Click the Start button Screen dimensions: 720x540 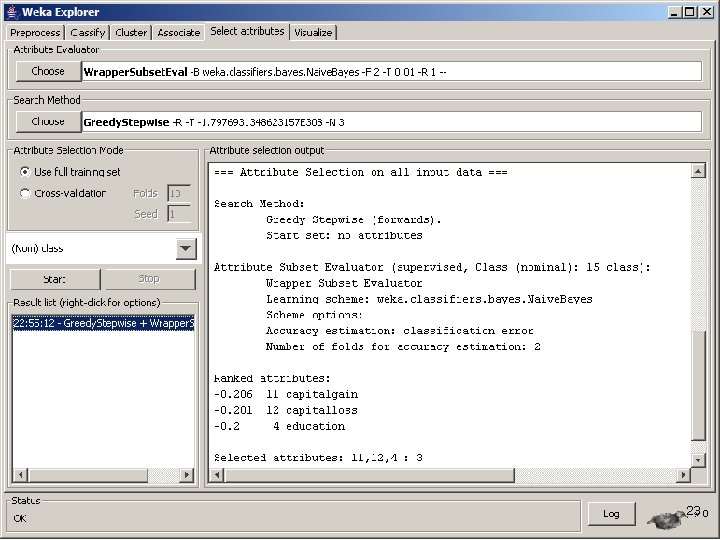click(x=55, y=279)
